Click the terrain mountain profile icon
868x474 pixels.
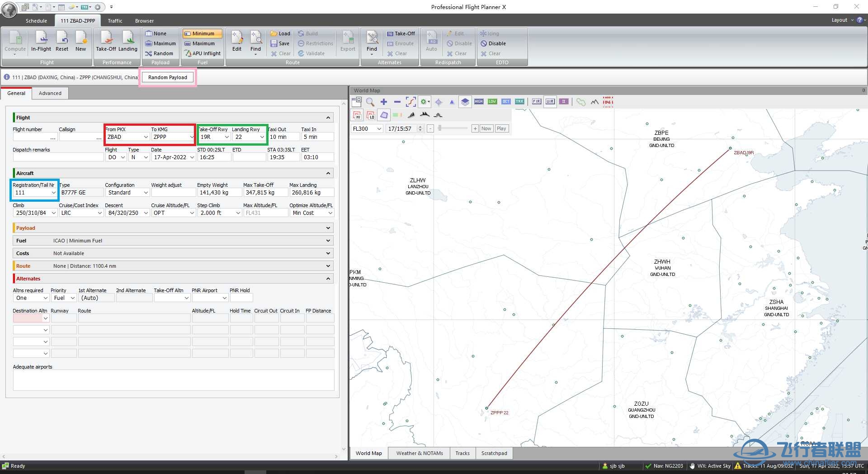594,102
